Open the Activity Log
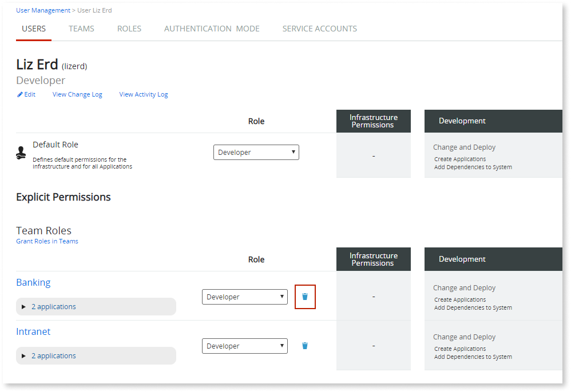This screenshot has width=571, height=392. point(143,94)
